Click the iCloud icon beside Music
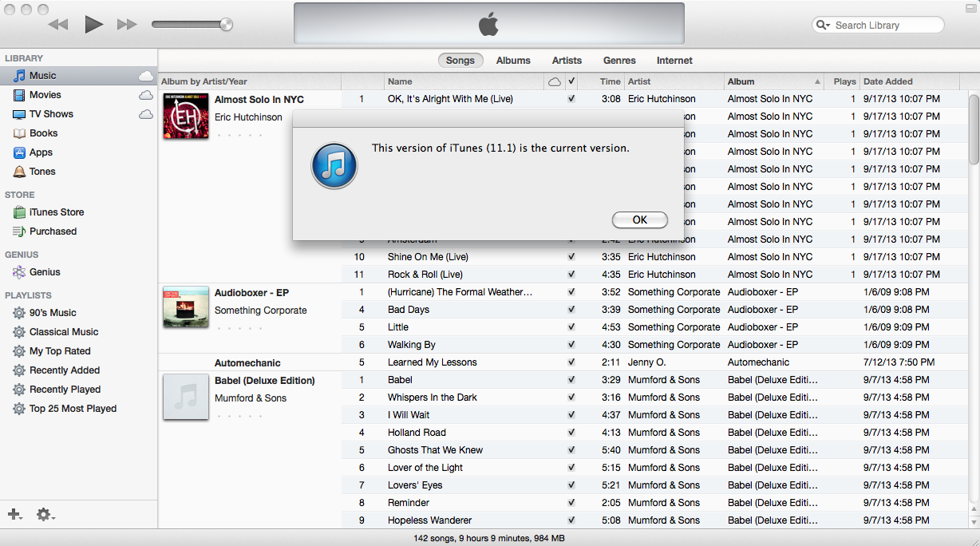The width and height of the screenshot is (980, 546). tap(146, 76)
